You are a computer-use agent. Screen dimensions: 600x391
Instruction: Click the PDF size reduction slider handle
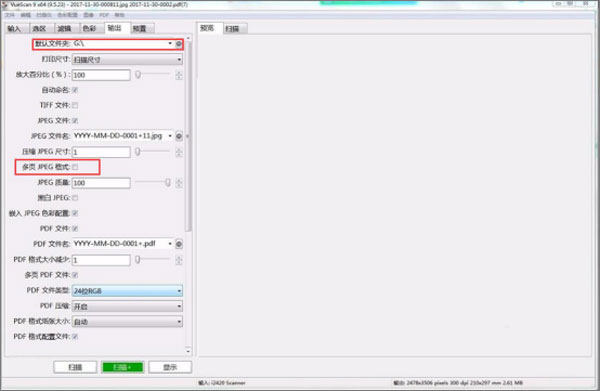click(x=138, y=260)
